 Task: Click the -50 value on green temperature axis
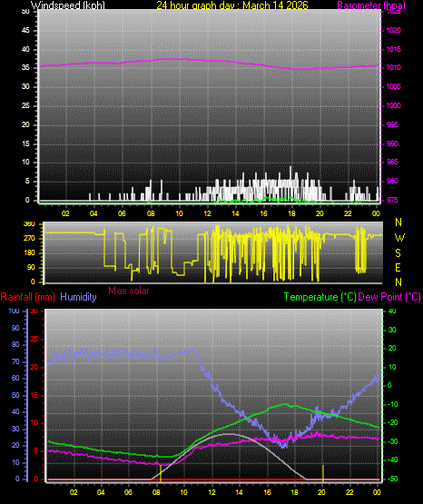pos(392,479)
